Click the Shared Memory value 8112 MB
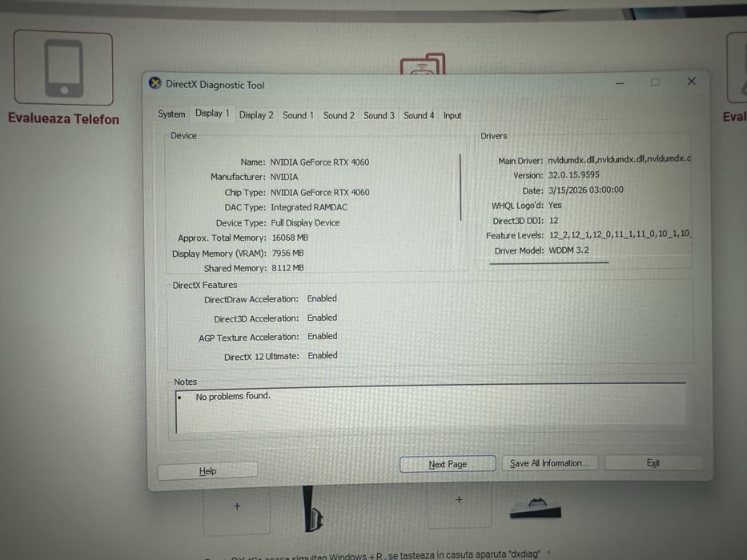This screenshot has width=747, height=560. tap(287, 268)
